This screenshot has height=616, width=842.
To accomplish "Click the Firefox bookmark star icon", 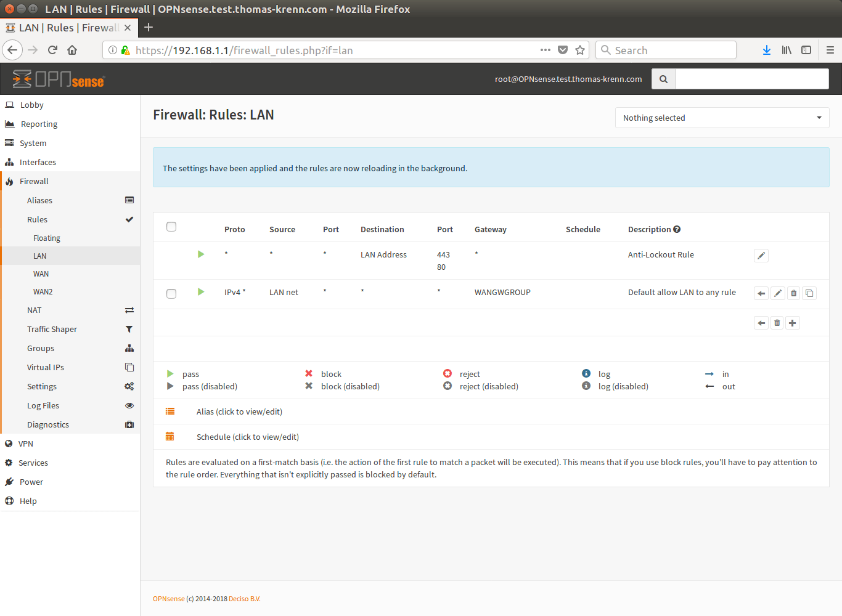I will tap(580, 51).
